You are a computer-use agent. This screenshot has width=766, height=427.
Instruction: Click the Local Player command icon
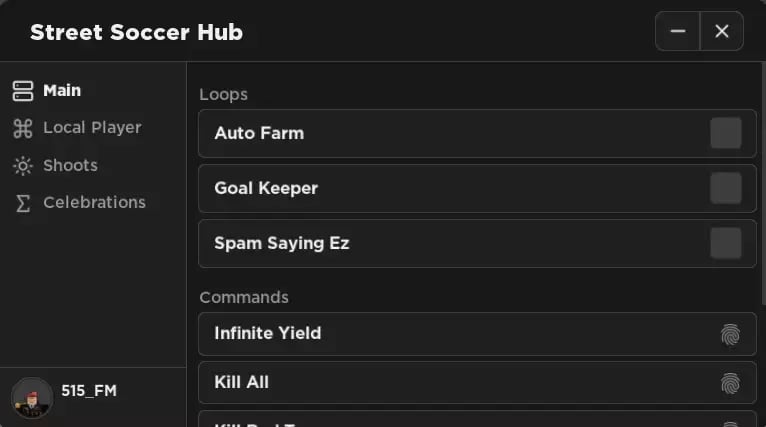(23, 128)
